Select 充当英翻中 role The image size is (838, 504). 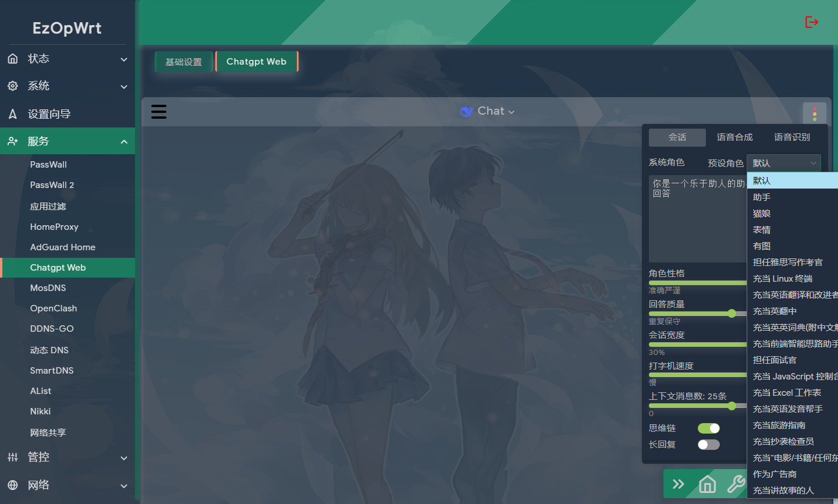(793, 311)
